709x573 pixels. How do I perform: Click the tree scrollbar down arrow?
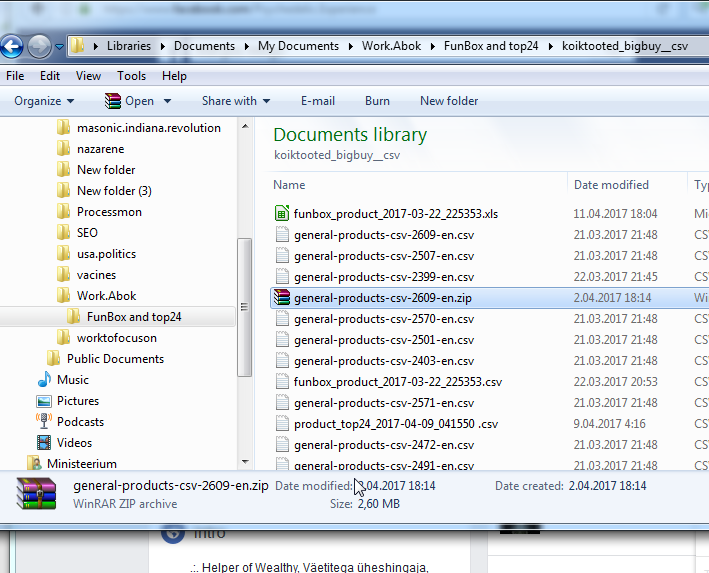(x=245, y=462)
